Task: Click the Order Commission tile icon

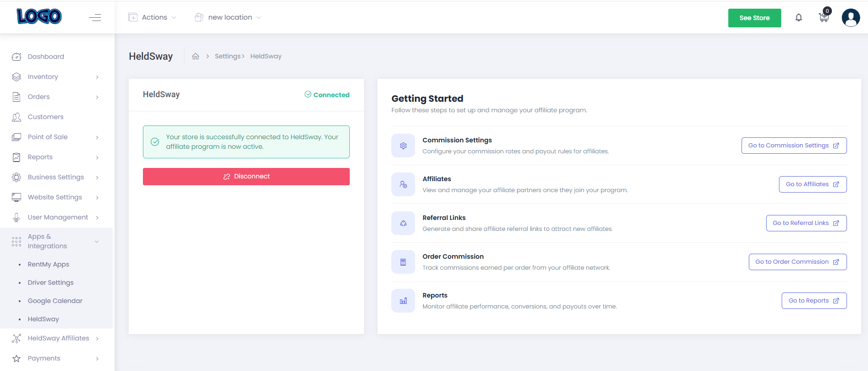Action: pos(403,262)
